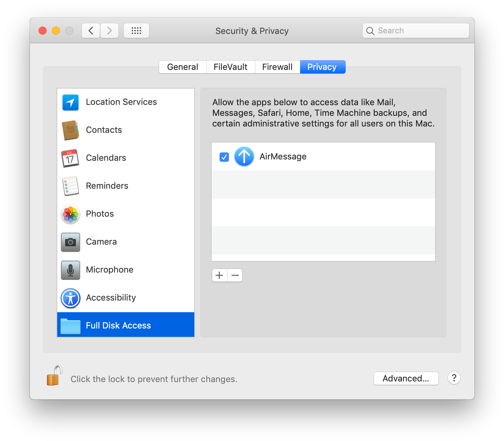
Task: Select the Camera icon in sidebar
Action: (71, 242)
